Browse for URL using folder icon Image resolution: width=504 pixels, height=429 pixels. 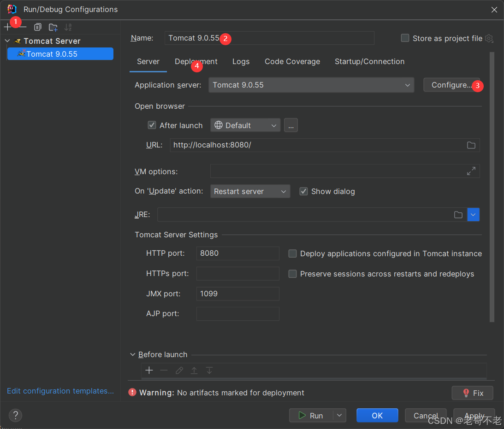tap(471, 145)
